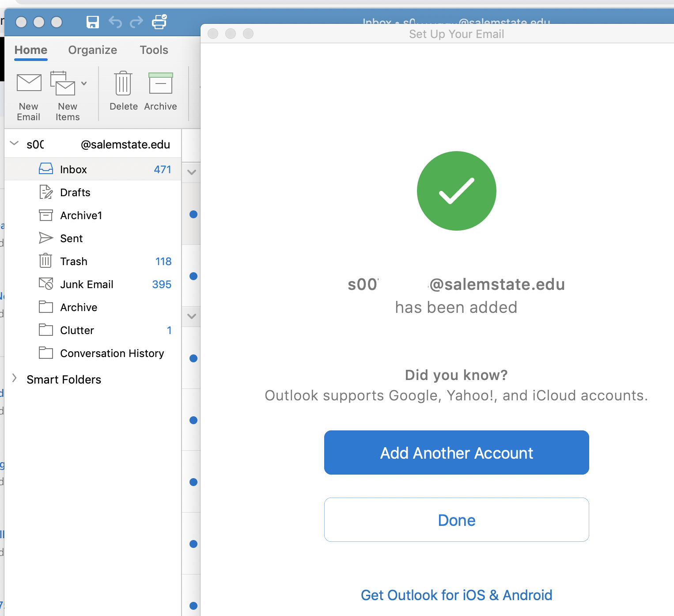Open Get Outlook for iOS & Android link
The width and height of the screenshot is (674, 616).
click(457, 595)
